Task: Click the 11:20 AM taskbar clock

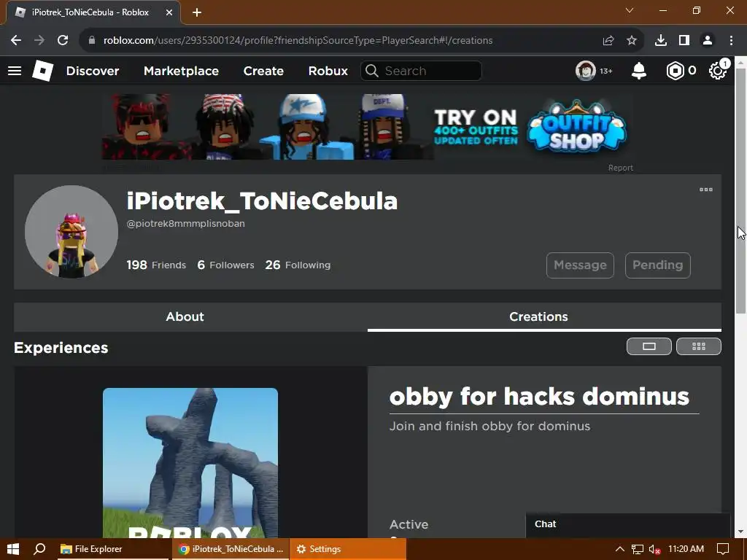Action: 686,549
